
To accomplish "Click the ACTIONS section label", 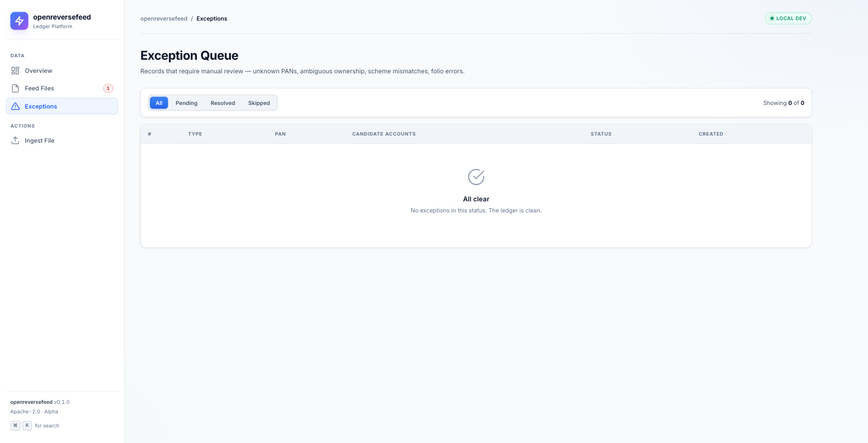I will coord(23,126).
